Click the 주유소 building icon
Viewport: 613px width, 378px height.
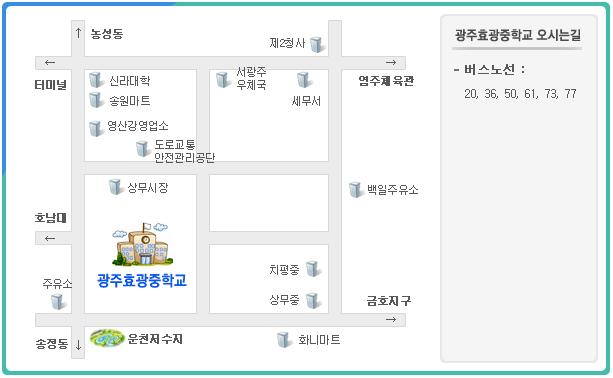[x=58, y=302]
